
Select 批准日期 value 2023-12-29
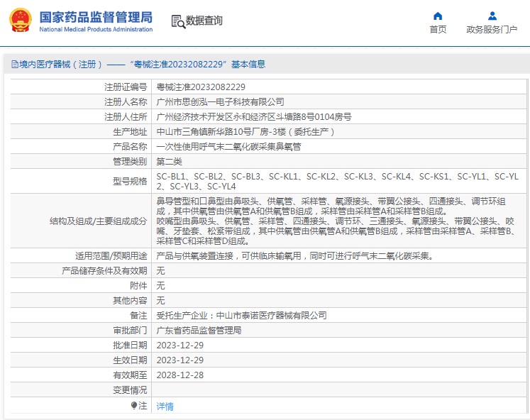point(180,346)
